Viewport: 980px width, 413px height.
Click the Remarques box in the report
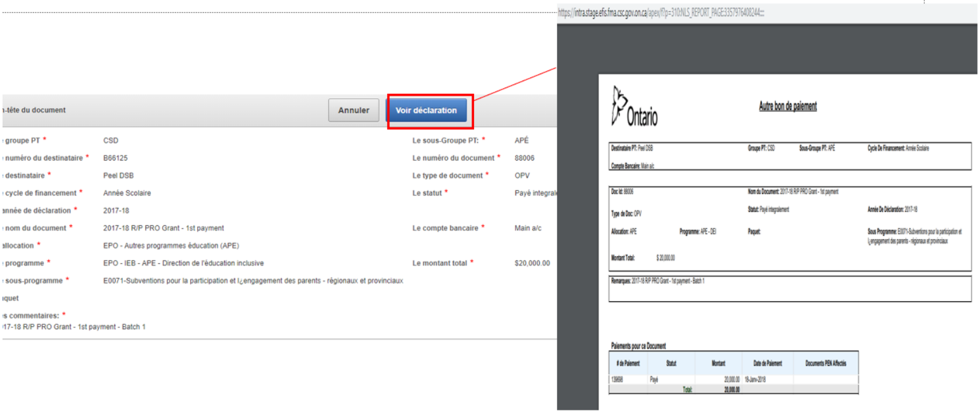click(789, 289)
